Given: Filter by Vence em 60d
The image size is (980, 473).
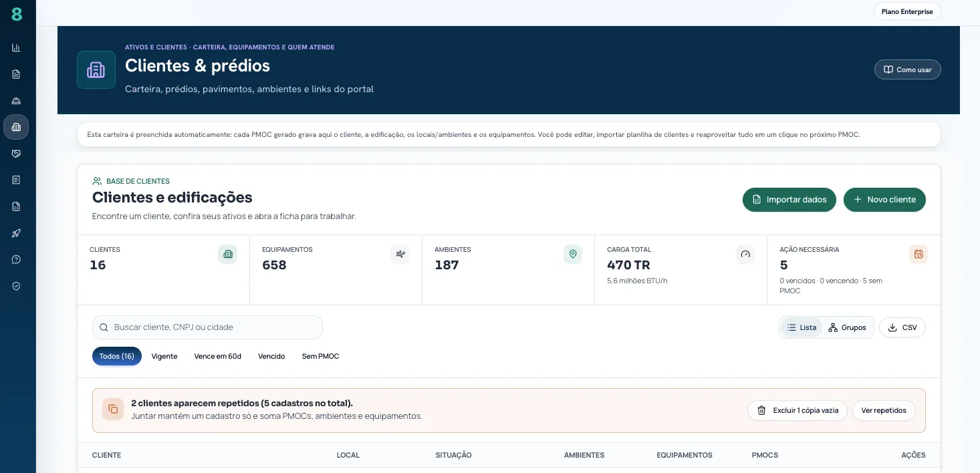Looking at the screenshot, I should (218, 356).
